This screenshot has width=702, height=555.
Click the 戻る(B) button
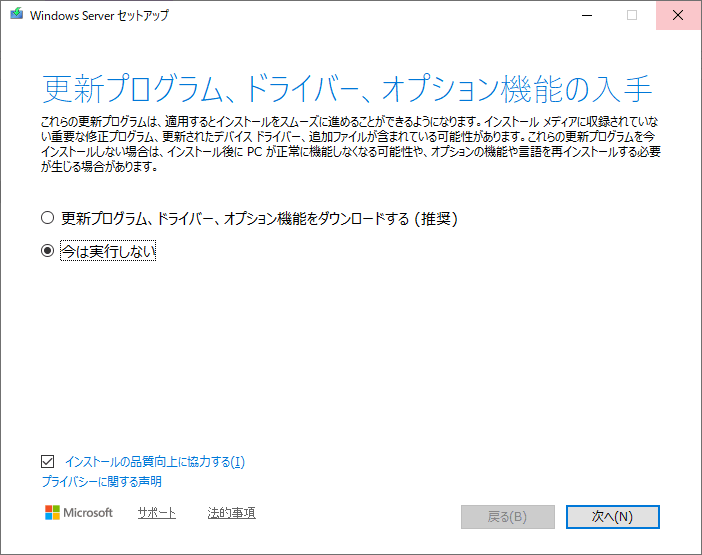[507, 516]
